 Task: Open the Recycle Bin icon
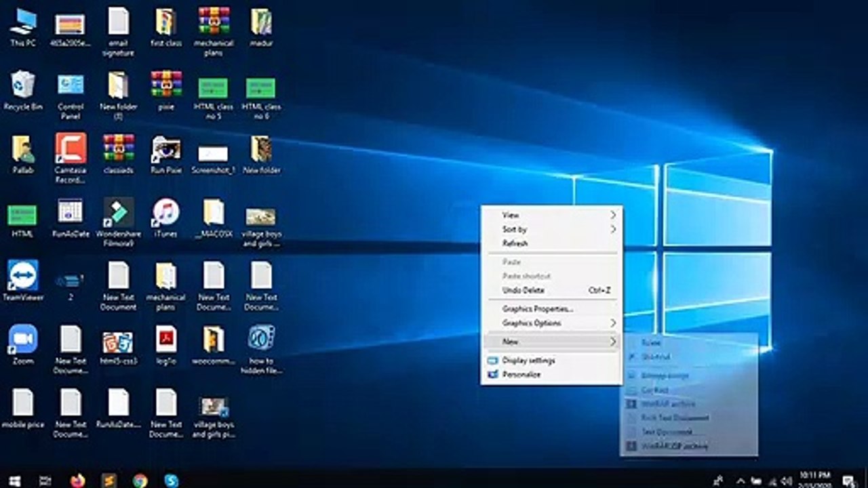(x=23, y=91)
